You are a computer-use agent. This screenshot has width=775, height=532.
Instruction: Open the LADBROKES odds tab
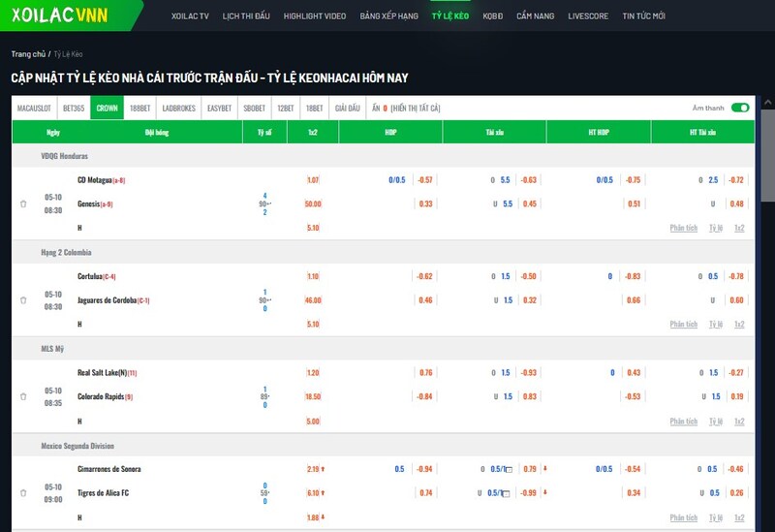point(178,109)
